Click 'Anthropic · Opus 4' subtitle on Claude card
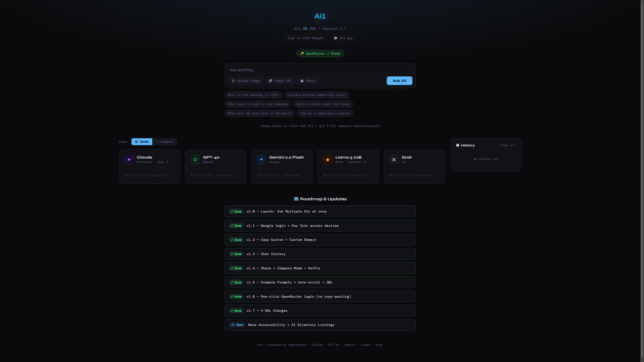The width and height of the screenshot is (644, 362). tap(152, 162)
